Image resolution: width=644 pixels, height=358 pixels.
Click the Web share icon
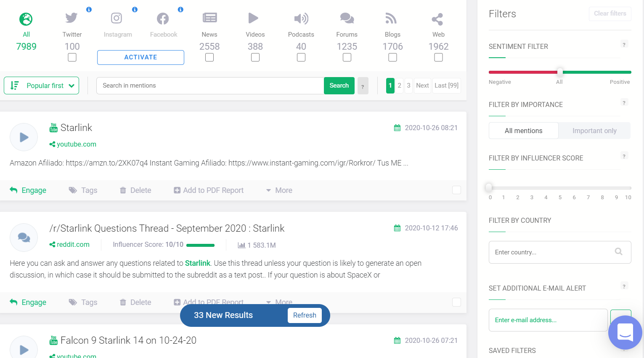(x=437, y=19)
